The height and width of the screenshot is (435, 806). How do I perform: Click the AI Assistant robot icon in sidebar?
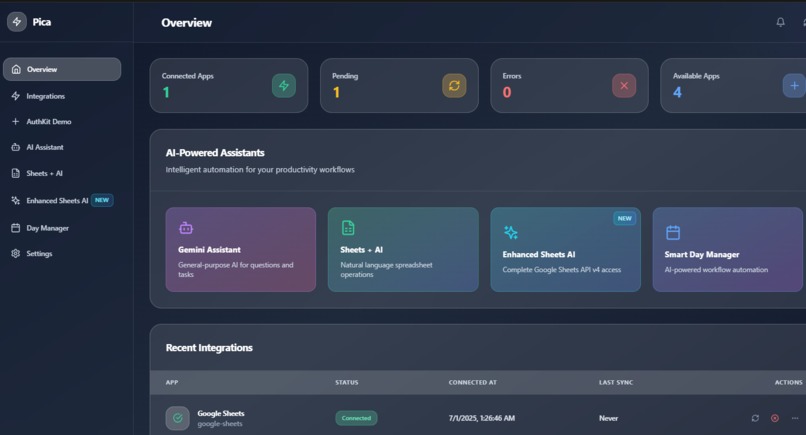[16, 147]
